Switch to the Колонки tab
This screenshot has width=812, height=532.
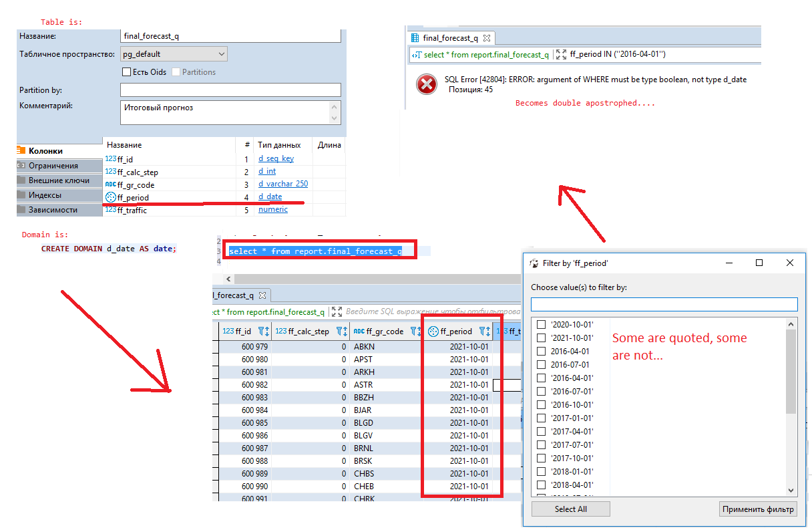pyautogui.click(x=59, y=151)
